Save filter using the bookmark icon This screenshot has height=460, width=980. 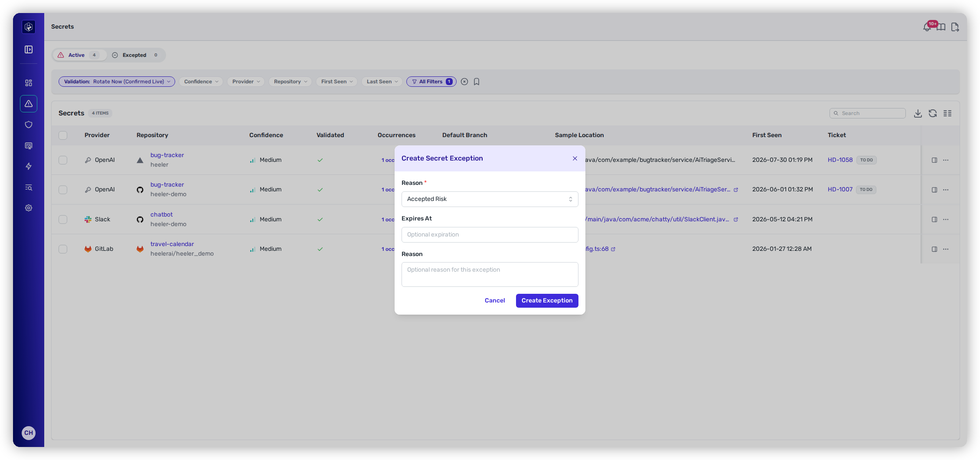click(x=477, y=82)
